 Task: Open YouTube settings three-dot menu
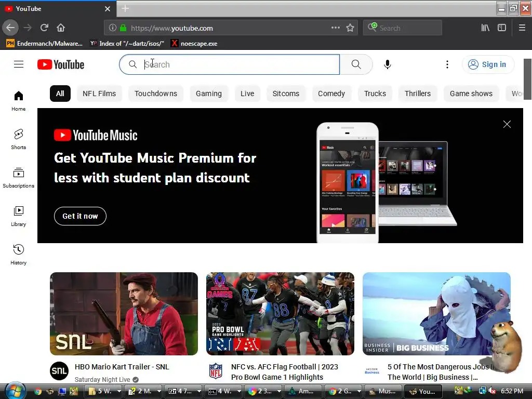447,64
